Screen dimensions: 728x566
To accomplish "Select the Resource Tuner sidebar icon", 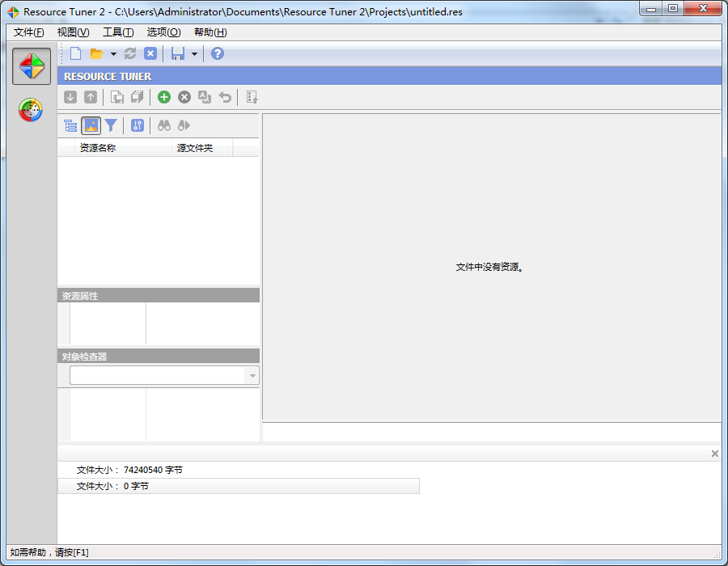I will (x=32, y=66).
